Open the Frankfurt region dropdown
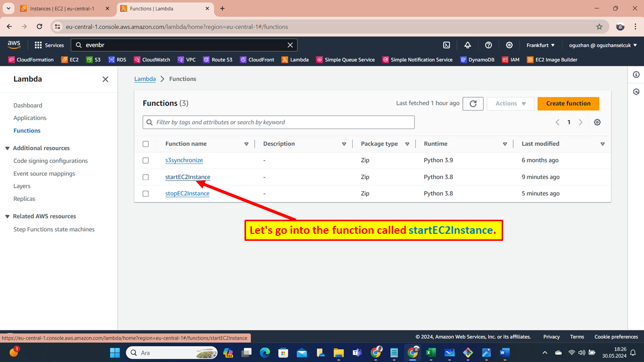644x362 pixels. pos(540,45)
